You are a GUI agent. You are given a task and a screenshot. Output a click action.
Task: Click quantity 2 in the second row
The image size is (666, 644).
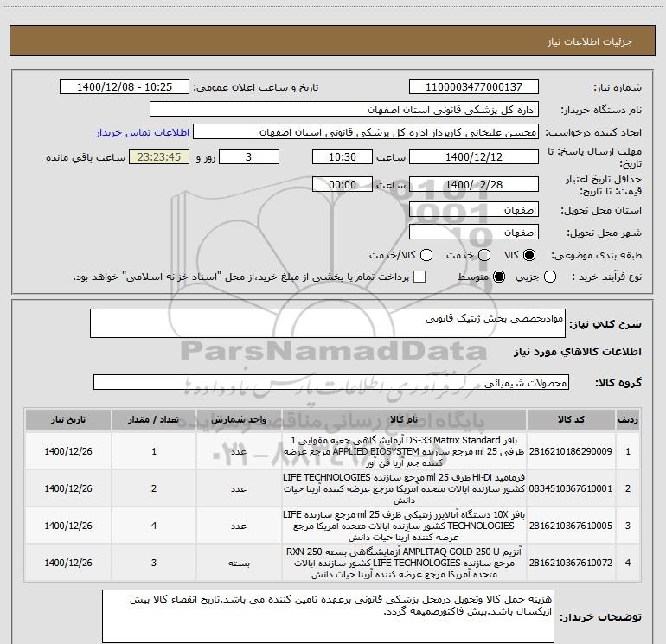(x=154, y=488)
